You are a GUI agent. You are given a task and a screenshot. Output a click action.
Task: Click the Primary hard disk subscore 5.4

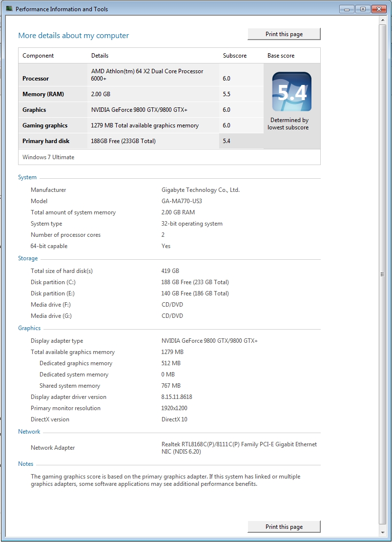[x=227, y=141]
